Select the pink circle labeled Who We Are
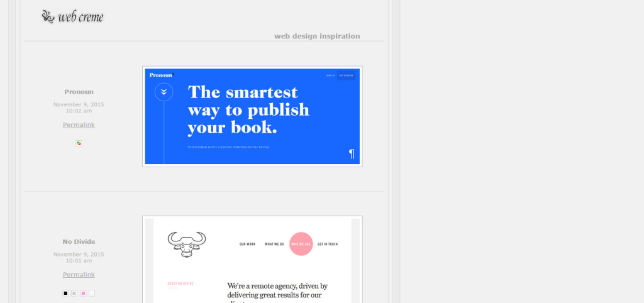This screenshot has height=303, width=644. [301, 244]
